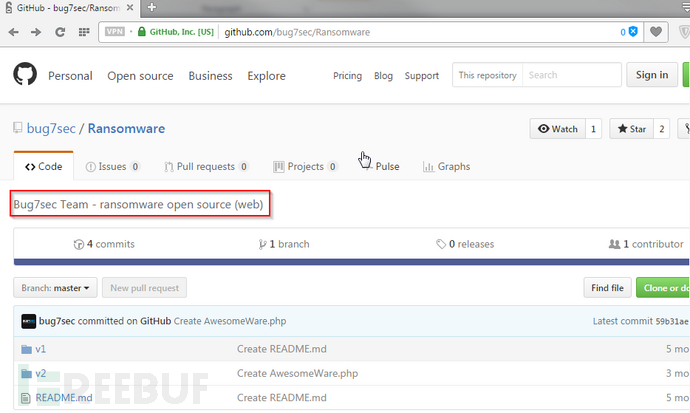Go to the Pricing page

click(x=347, y=76)
